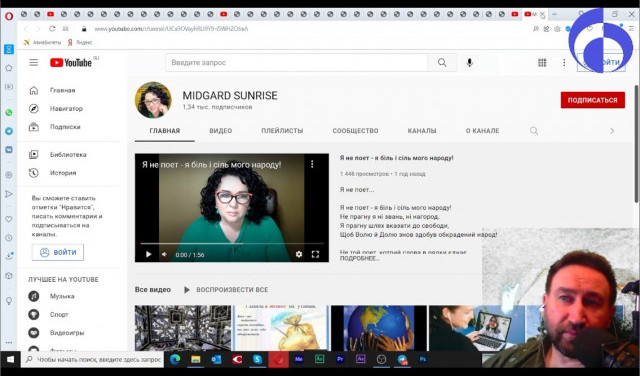The width and height of the screenshot is (640, 376).
Task: Click the video progress bar
Action: tap(231, 244)
